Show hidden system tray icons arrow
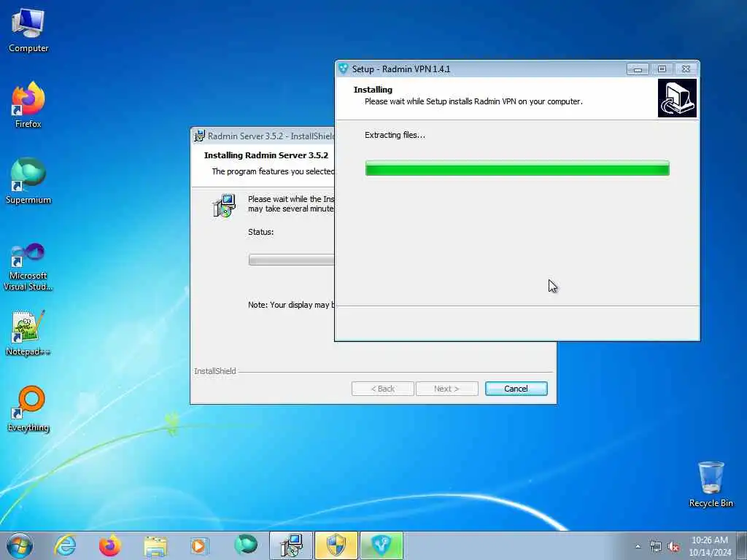Image resolution: width=747 pixels, height=560 pixels. (x=638, y=546)
